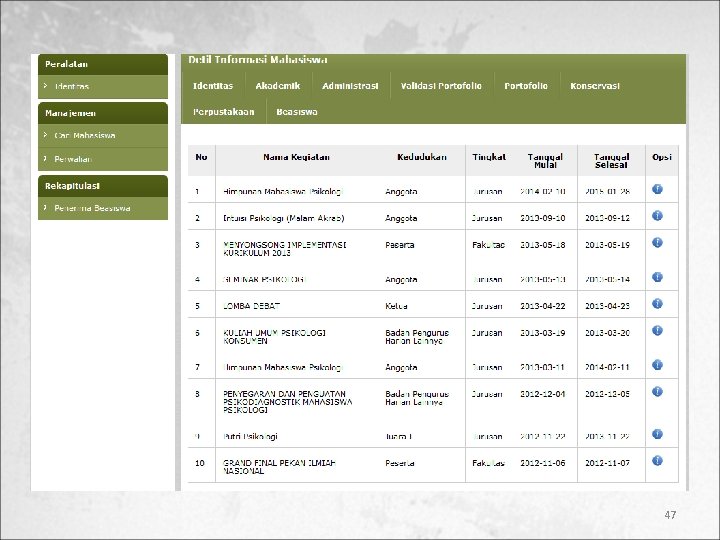This screenshot has width=720, height=540.
Task: Select LOMBA DEBAT activity name
Action: 252,306
